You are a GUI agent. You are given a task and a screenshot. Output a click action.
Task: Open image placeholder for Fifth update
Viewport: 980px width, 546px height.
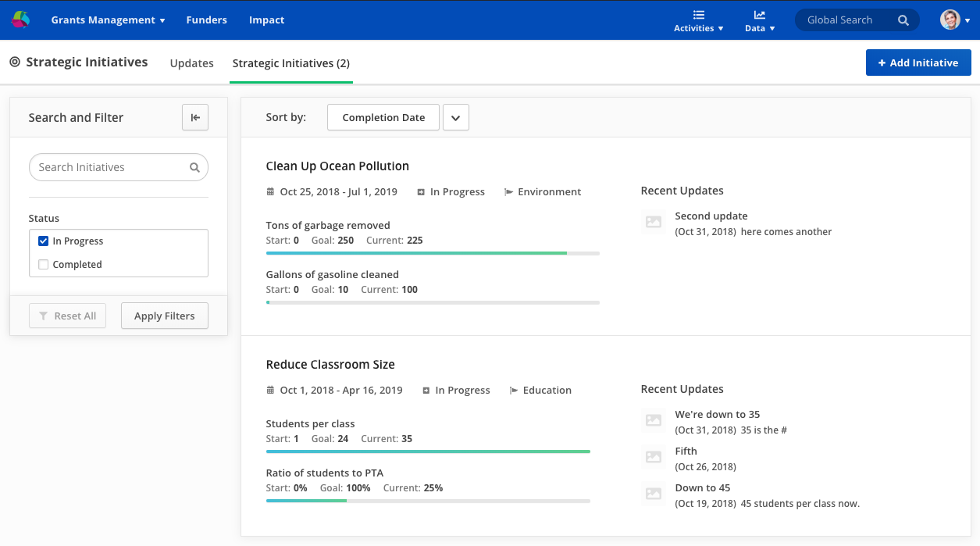[x=654, y=458]
